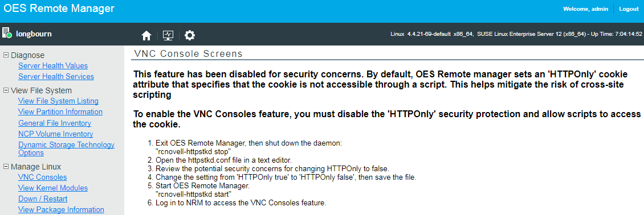Screen dimensions: 644x215
Task: Open View Partition Information link
Action: [x=60, y=112]
